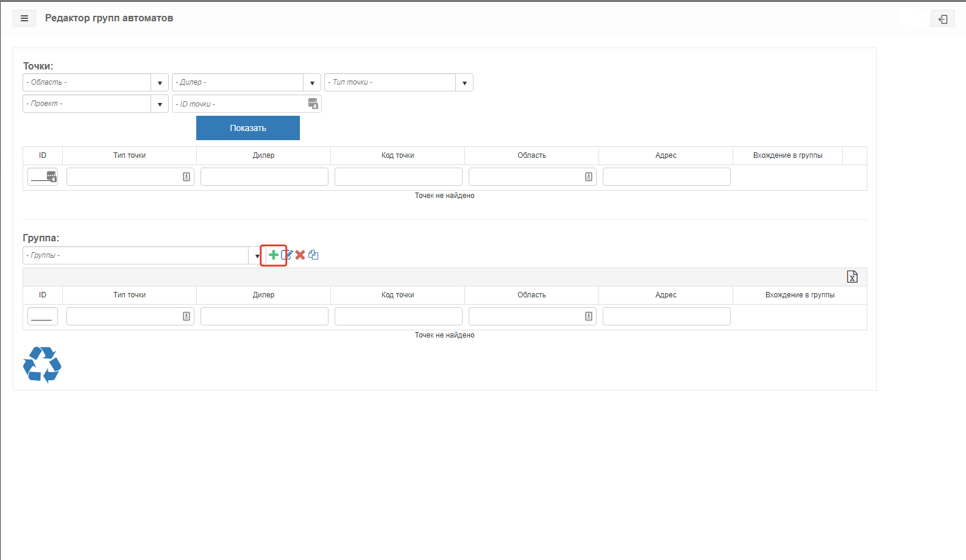Click the Дилер filter field in points table

265,177
